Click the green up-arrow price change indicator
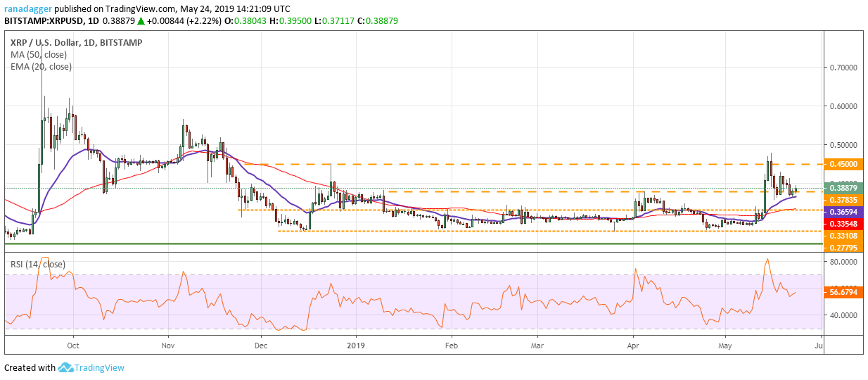868x380 pixels. coord(141,21)
